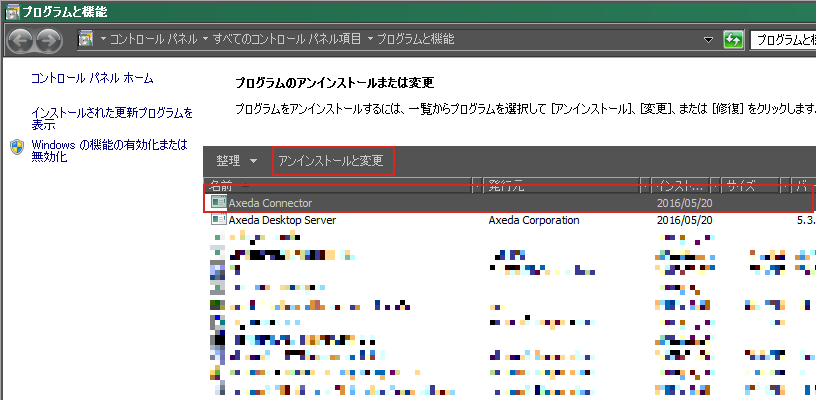Click the window title bar program icon
Viewport: 816px width, 400px height.
[11, 11]
